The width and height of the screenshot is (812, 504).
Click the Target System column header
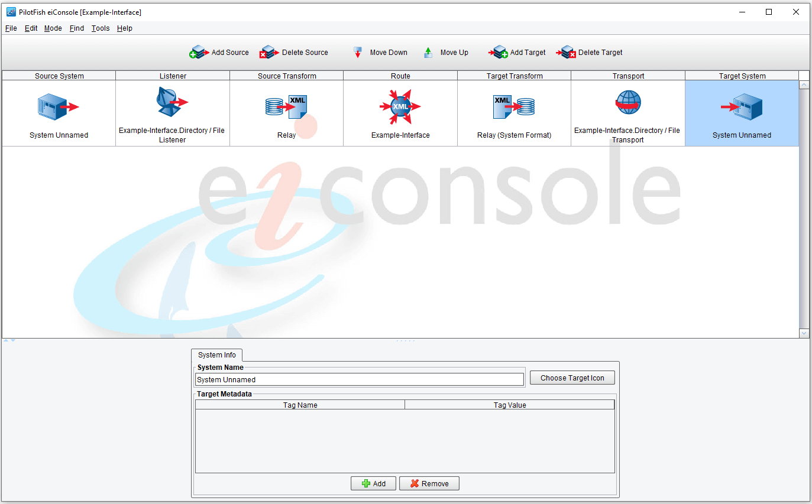[742, 76]
